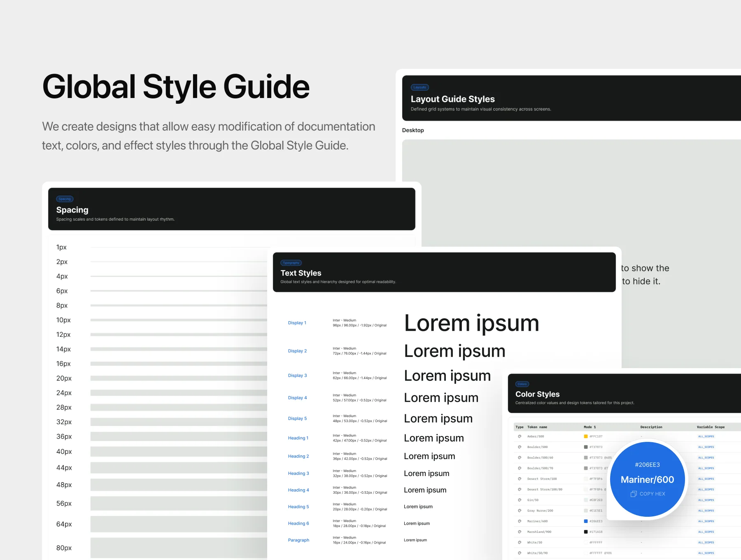Click the Paragraph style label
741x560 pixels.
point(298,540)
